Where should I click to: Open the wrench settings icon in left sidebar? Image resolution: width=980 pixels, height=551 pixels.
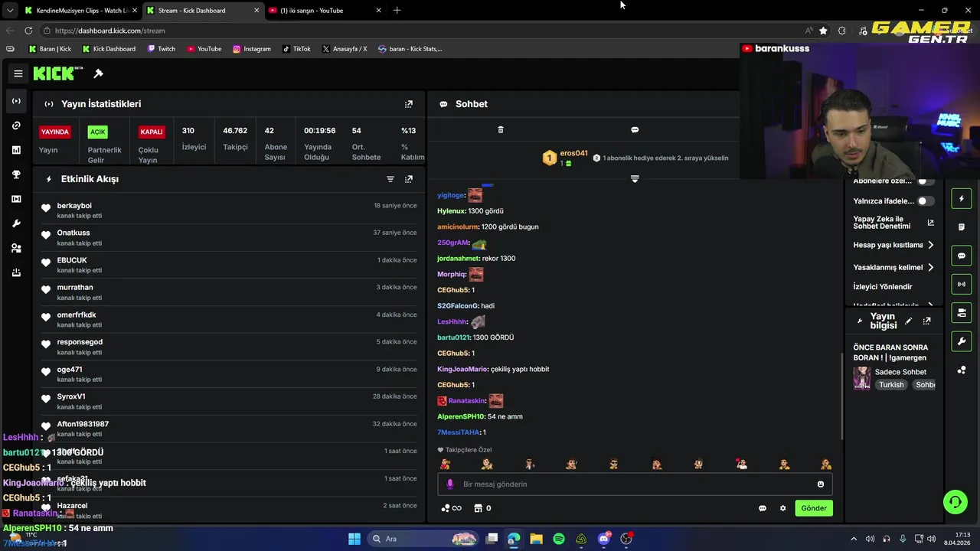[16, 223]
